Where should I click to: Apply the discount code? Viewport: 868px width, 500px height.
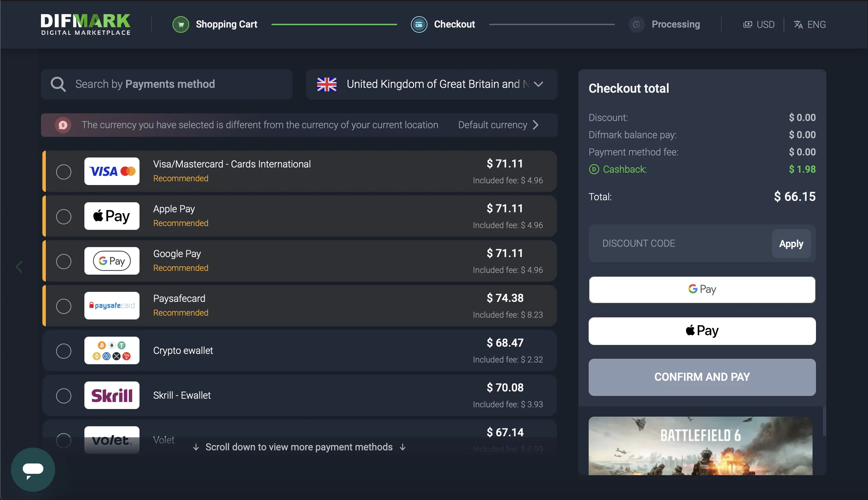coord(791,244)
